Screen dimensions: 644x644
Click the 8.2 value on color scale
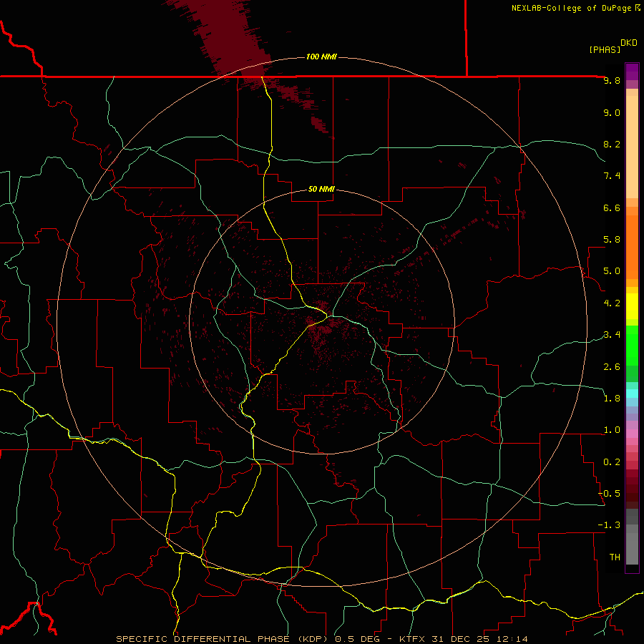point(612,144)
